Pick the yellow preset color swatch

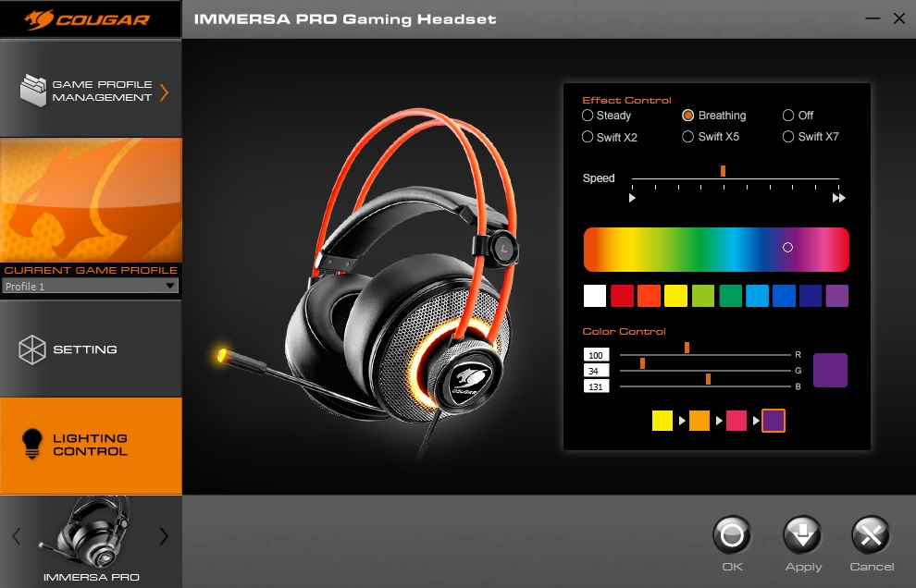coord(676,296)
